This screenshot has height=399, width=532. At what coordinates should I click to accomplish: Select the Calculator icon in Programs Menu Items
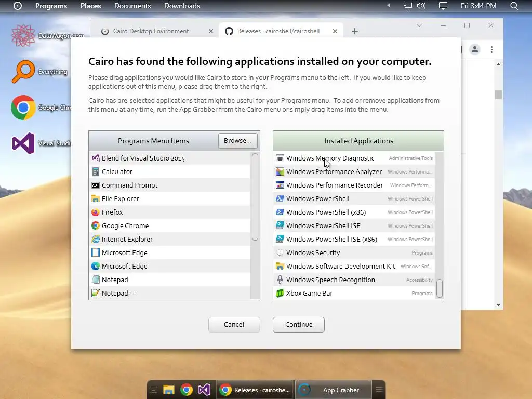tap(96, 171)
